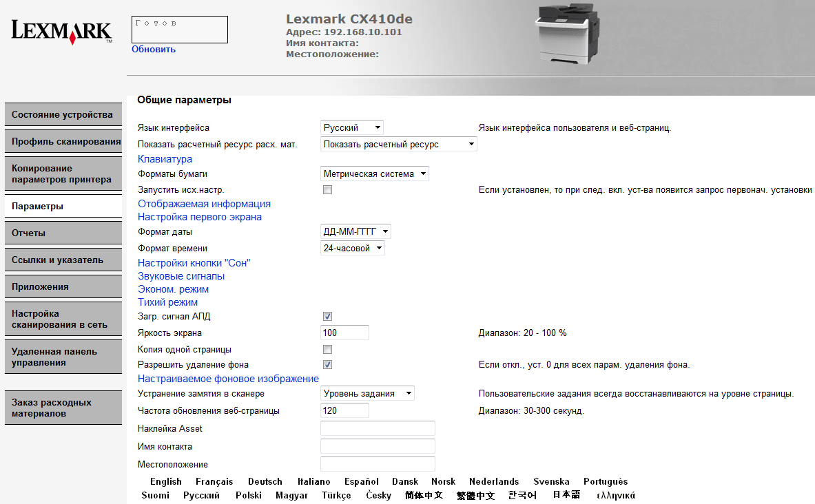The height and width of the screenshot is (504, 815).
Task: Click the Местоположение input field
Action: 378,464
